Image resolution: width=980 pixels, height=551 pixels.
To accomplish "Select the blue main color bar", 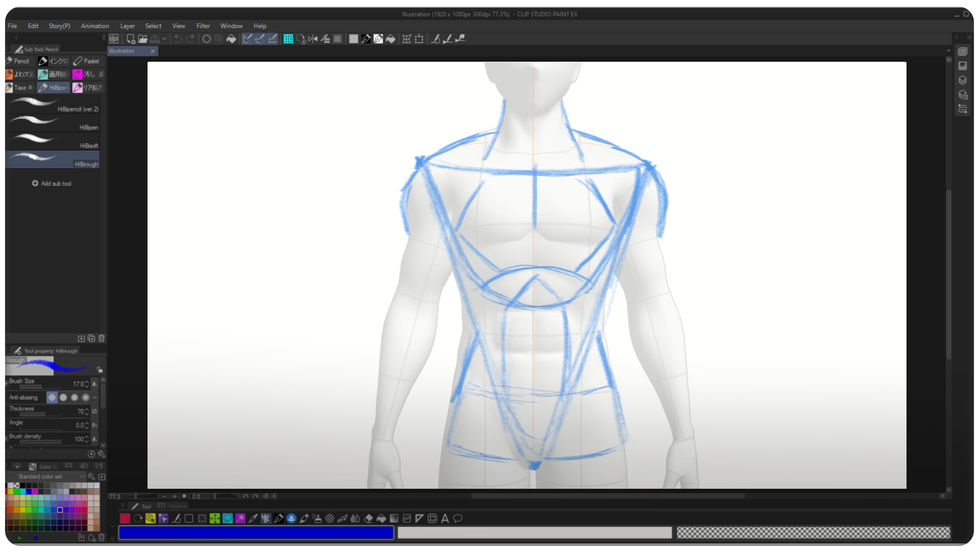I will tap(256, 533).
